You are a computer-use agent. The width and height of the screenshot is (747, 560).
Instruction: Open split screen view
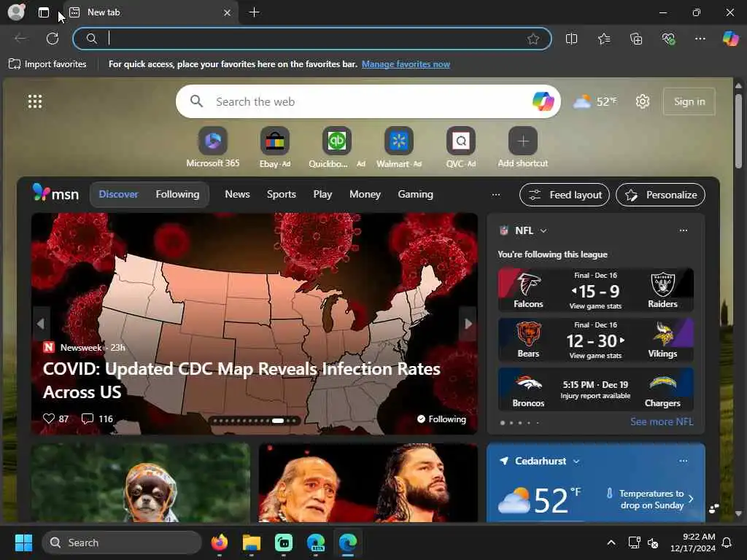click(571, 39)
